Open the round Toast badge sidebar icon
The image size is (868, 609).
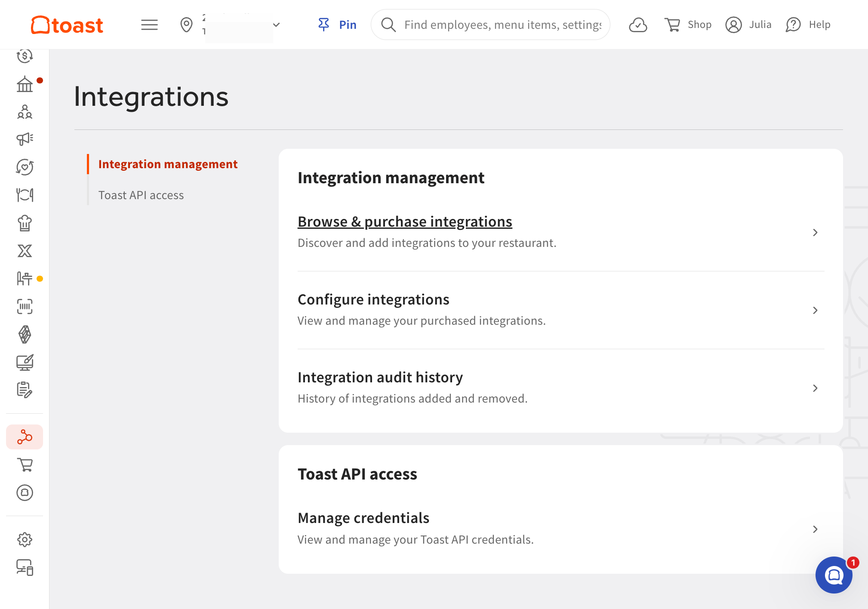click(25, 492)
